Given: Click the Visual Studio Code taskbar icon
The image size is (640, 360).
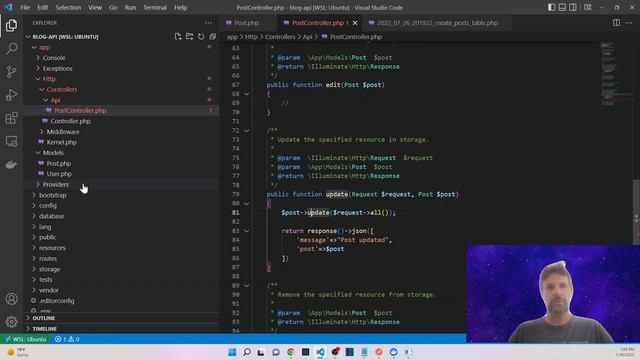Looking at the screenshot, I should [x=320, y=352].
